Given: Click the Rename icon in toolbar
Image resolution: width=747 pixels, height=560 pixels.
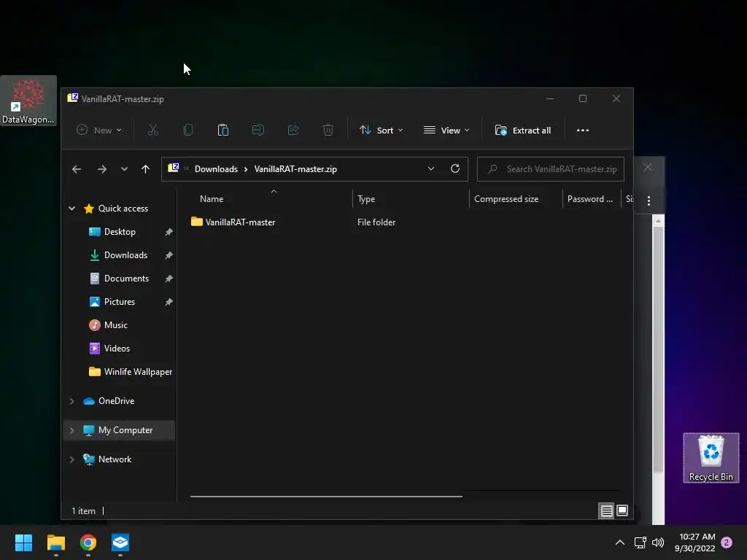Looking at the screenshot, I should coord(258,130).
